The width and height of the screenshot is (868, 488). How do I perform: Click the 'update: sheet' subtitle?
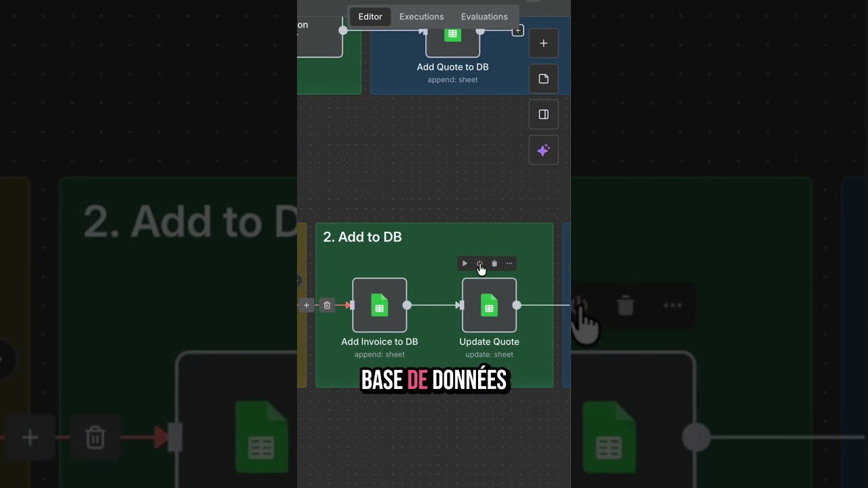click(489, 354)
